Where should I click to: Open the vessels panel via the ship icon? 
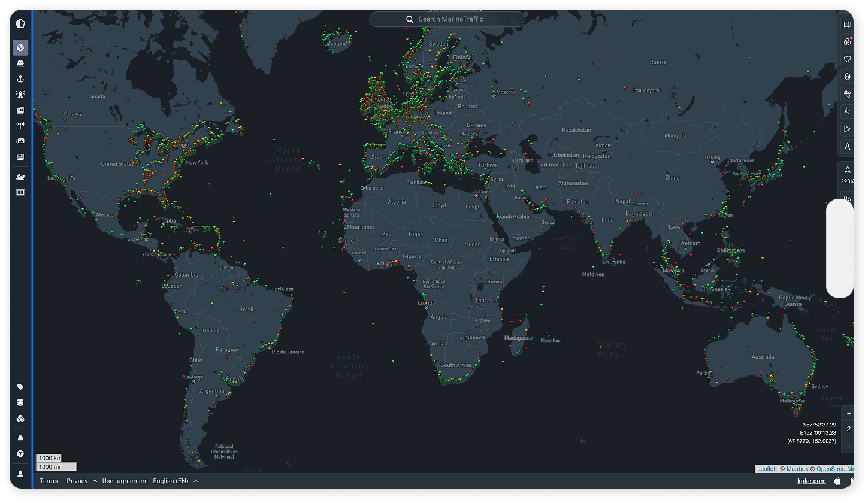(x=20, y=63)
